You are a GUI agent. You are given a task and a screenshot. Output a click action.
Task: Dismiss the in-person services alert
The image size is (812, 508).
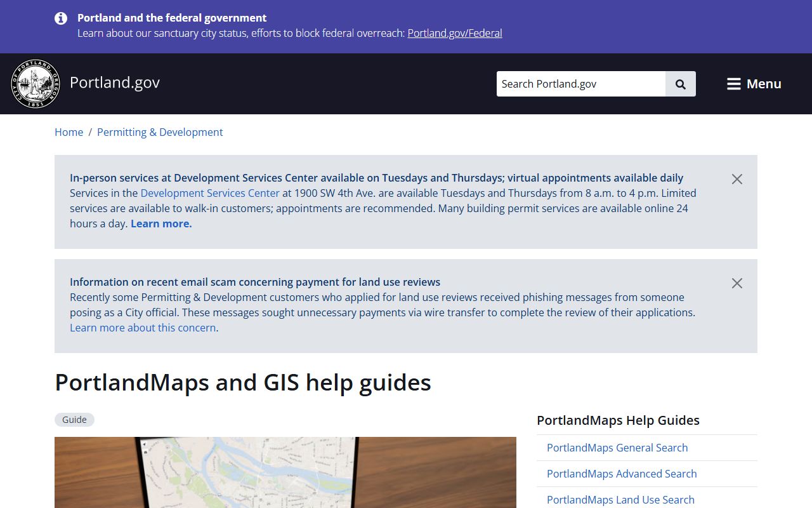(x=737, y=179)
